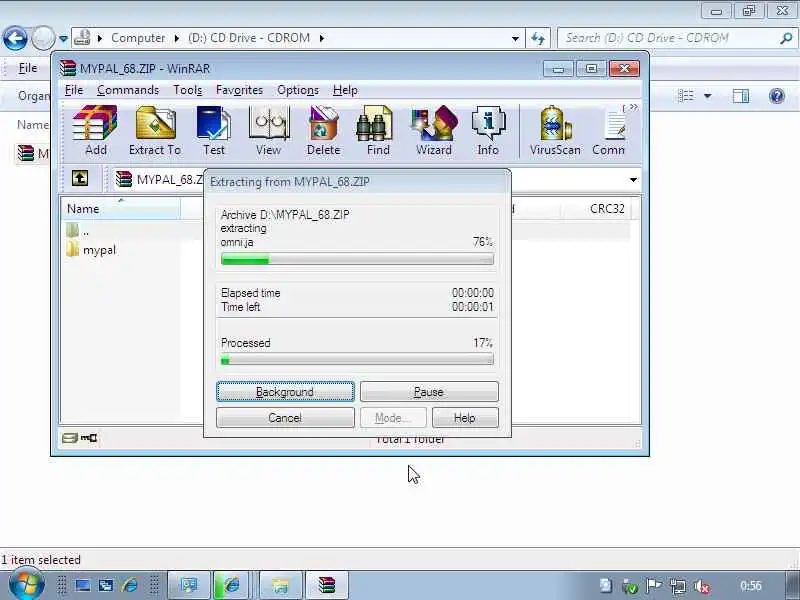Go up one level with the arrow icon
This screenshot has width=800, height=600.
[80, 179]
